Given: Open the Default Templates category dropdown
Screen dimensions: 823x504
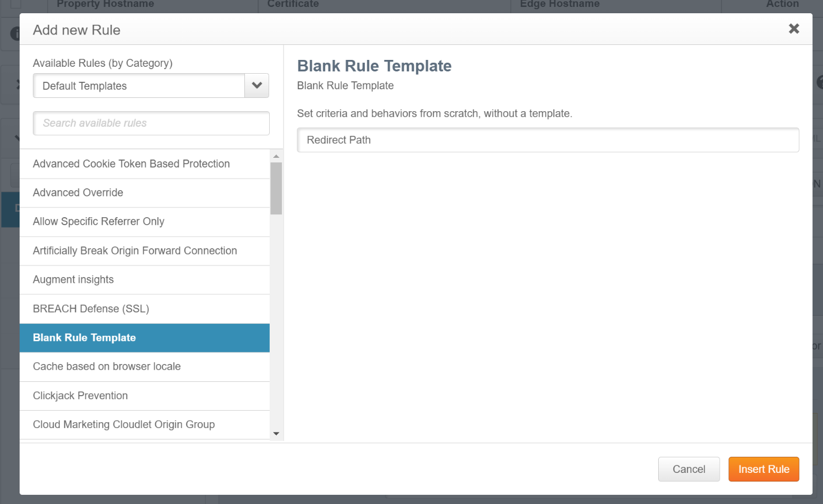Looking at the screenshot, I should (139, 86).
